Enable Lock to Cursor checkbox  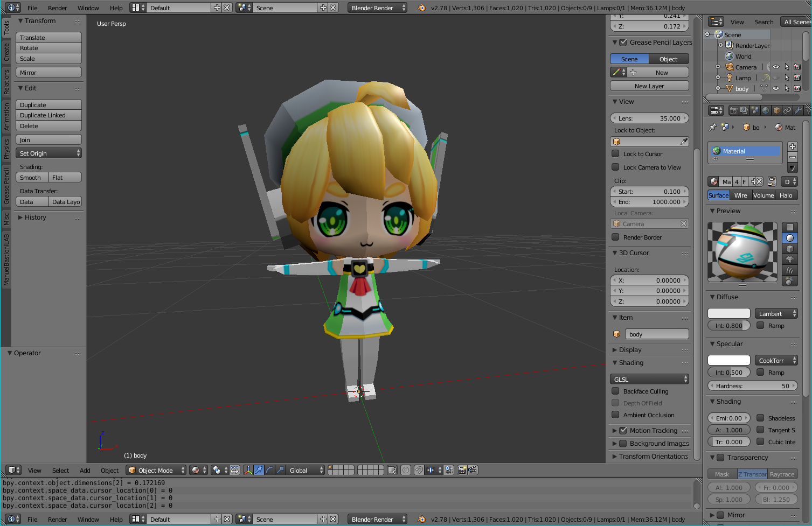615,153
